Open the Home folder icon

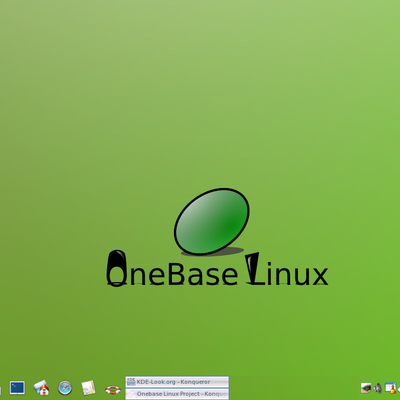tap(41, 388)
